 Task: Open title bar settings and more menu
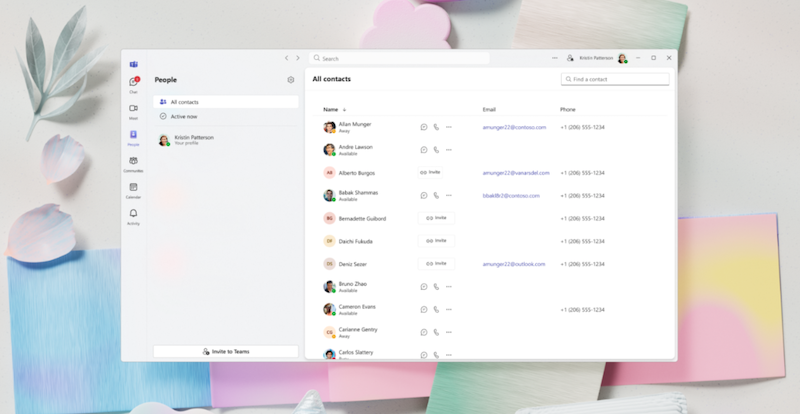coord(555,58)
